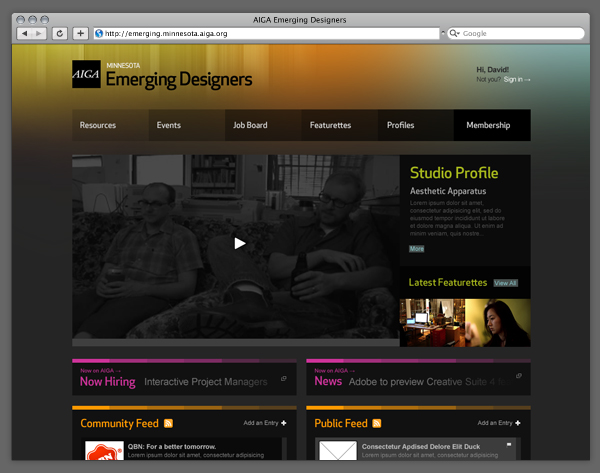Play the studio profile video
This screenshot has width=600, height=473.
point(240,243)
